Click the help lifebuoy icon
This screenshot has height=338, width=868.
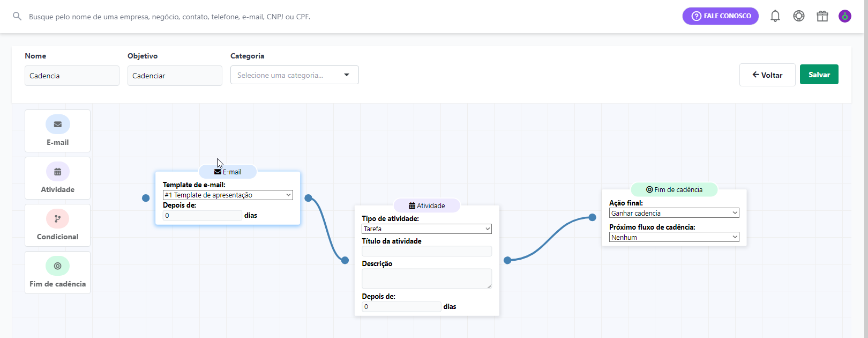click(x=799, y=16)
